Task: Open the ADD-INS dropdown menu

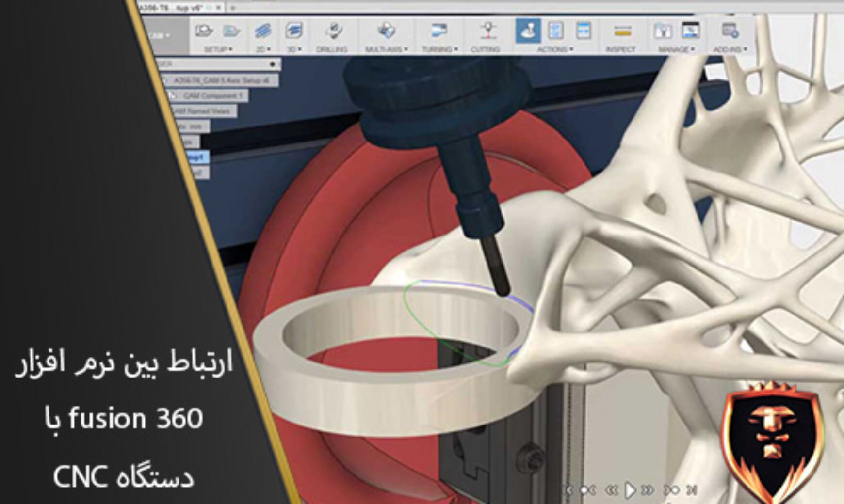Action: pyautogui.click(x=730, y=49)
